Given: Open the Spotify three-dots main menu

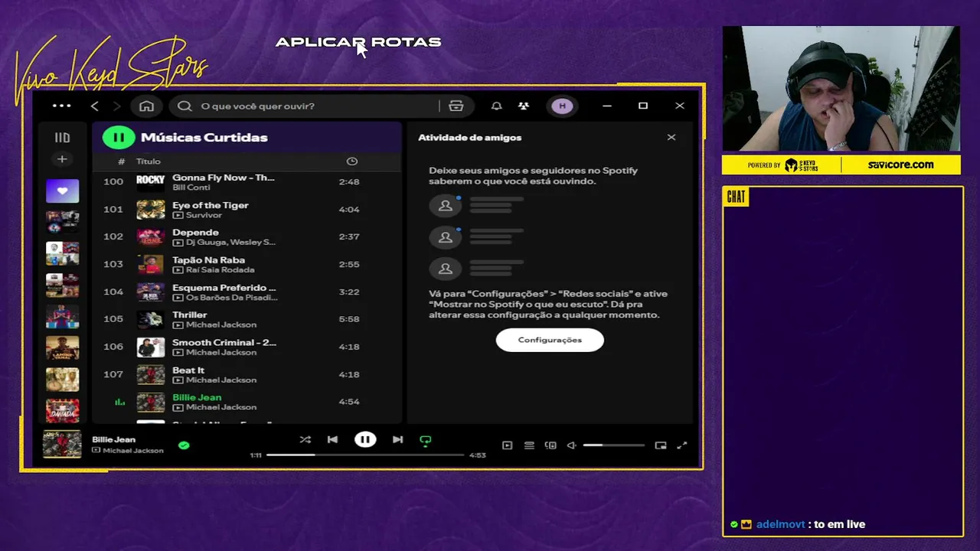Looking at the screenshot, I should click(x=61, y=106).
